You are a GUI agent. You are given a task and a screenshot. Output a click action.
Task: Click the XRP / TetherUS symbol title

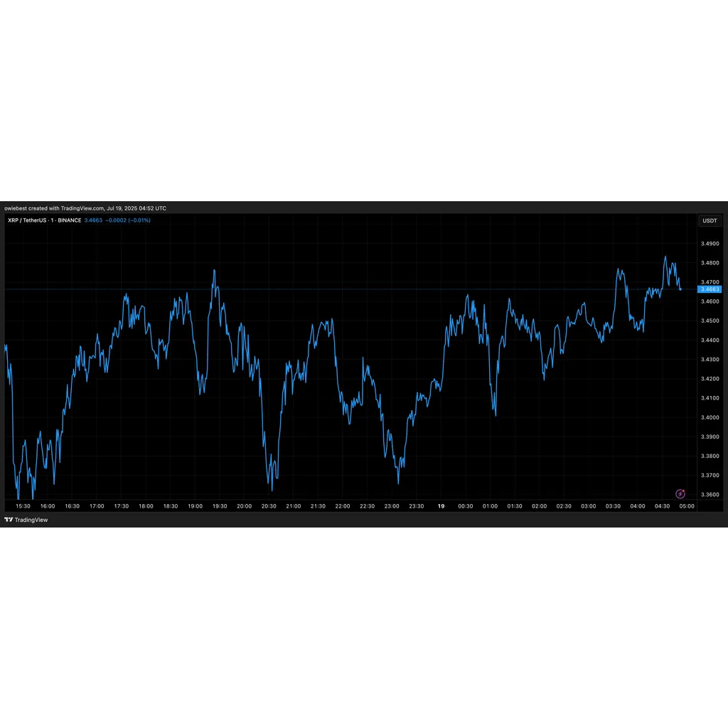point(27,220)
